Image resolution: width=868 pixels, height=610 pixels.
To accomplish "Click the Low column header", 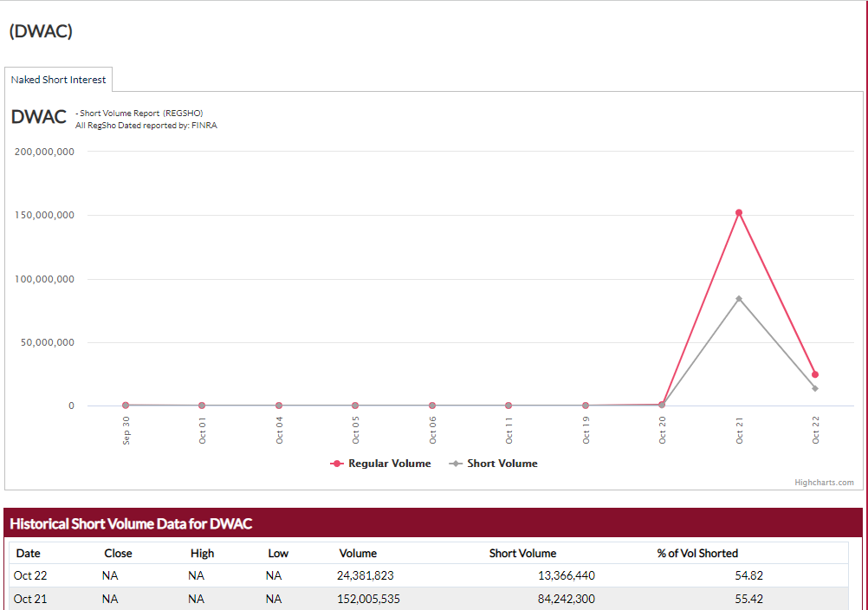I will [x=278, y=553].
